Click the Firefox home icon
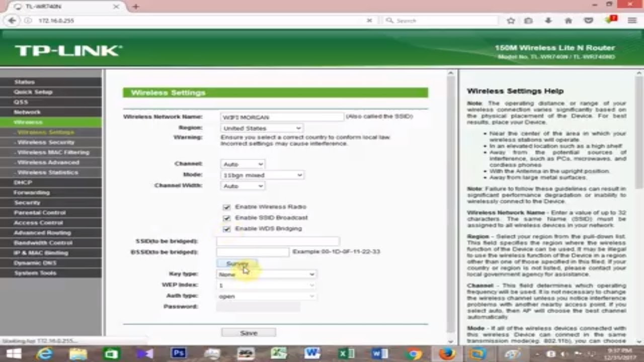This screenshot has height=362, width=644. 569,21
